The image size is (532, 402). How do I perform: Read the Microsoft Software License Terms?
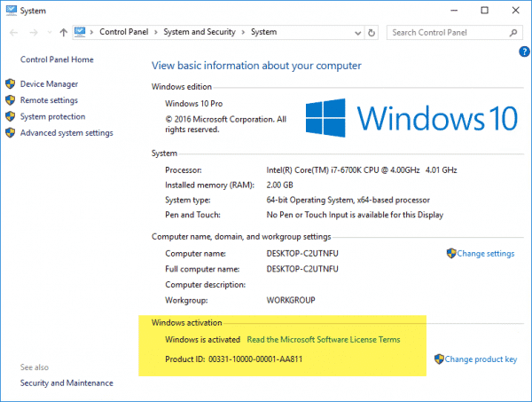pos(324,340)
